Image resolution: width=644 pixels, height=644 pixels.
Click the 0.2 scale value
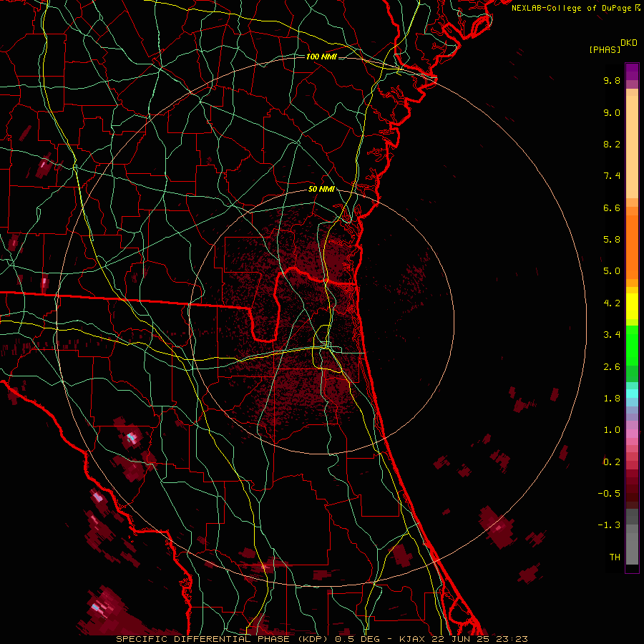612,462
